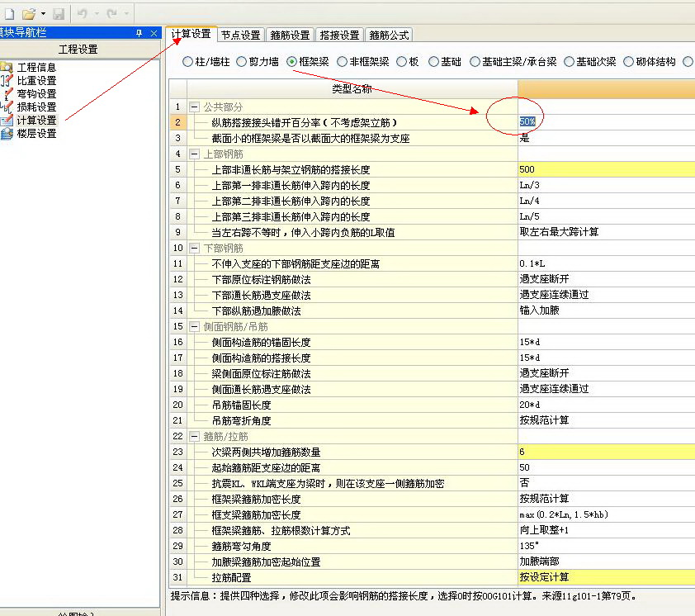Collapse the 箍筋/拉筋 group

point(194,436)
